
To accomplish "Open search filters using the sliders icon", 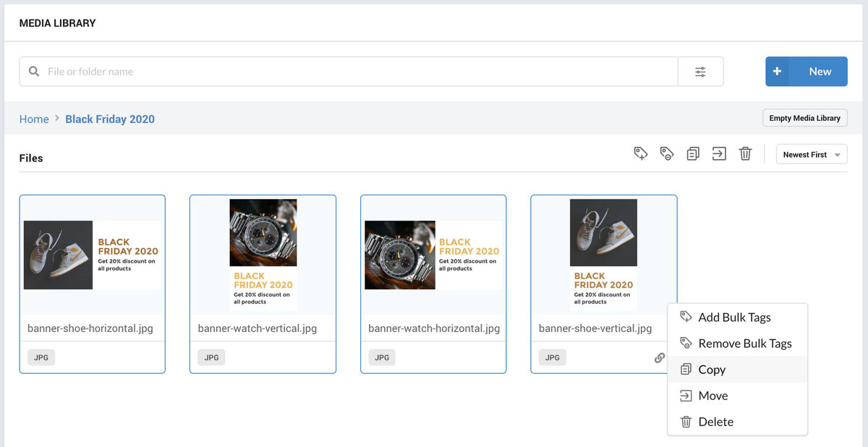I will point(699,72).
